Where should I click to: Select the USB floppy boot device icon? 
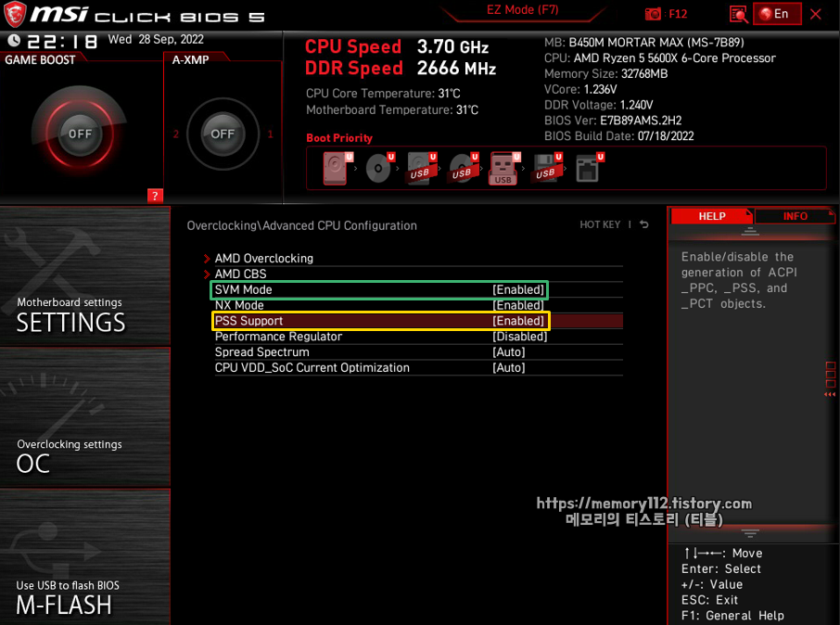[x=548, y=169]
